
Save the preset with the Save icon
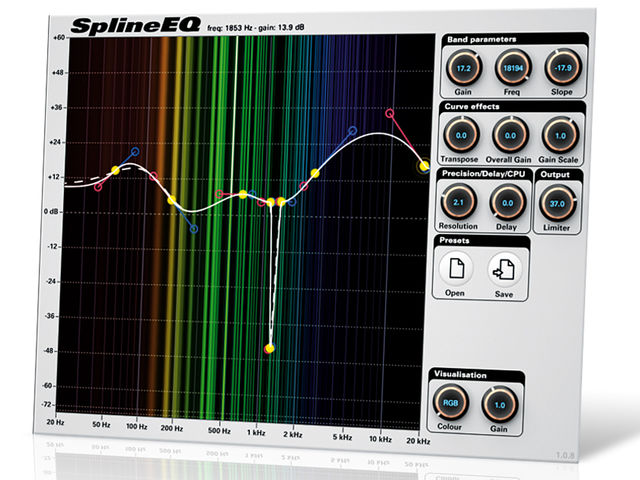[x=504, y=269]
